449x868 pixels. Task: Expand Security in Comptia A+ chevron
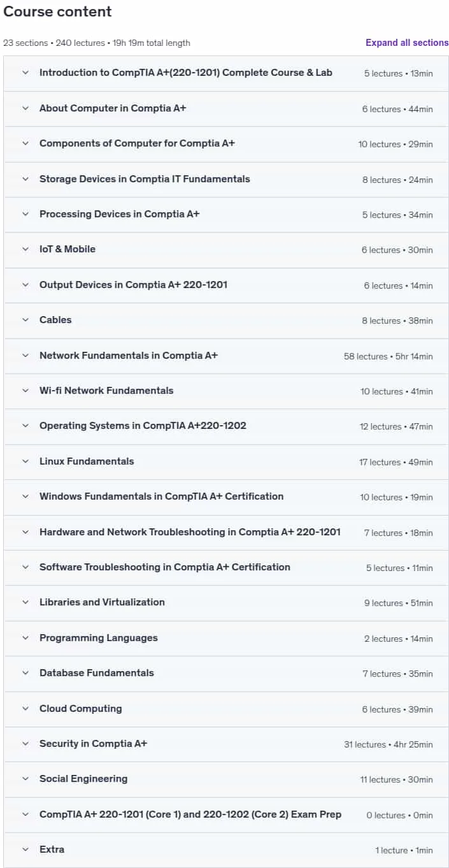pyautogui.click(x=25, y=744)
